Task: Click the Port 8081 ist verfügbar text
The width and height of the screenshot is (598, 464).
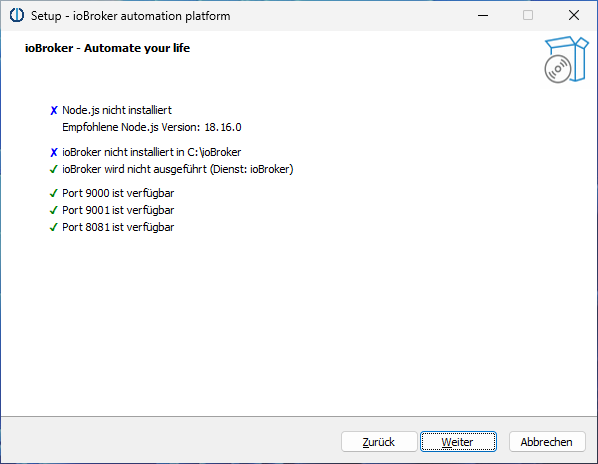Action: click(x=118, y=227)
